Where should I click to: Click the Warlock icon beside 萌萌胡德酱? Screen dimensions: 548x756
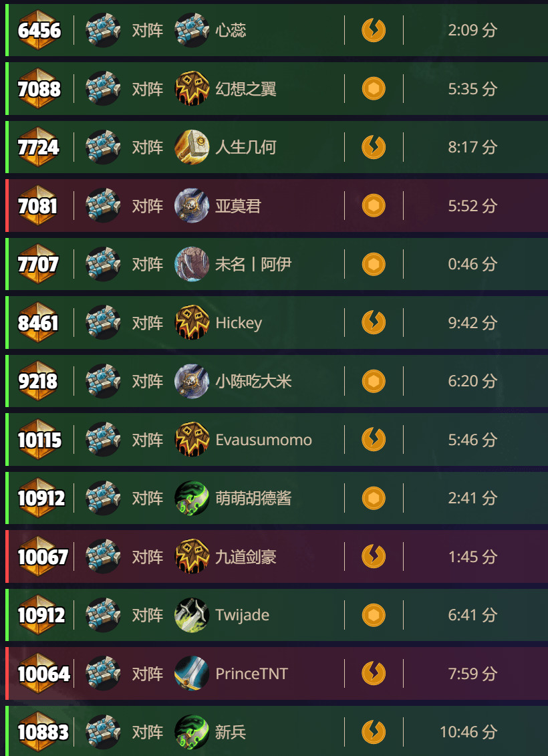coord(192,498)
